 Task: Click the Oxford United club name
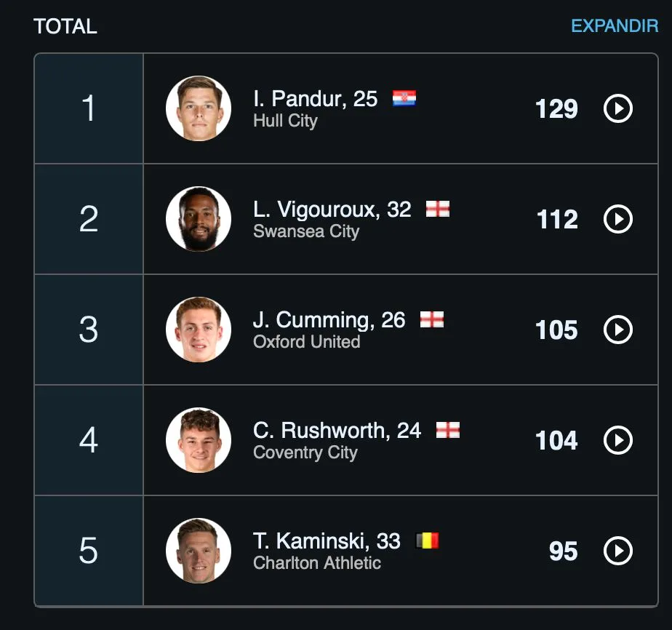(x=306, y=342)
